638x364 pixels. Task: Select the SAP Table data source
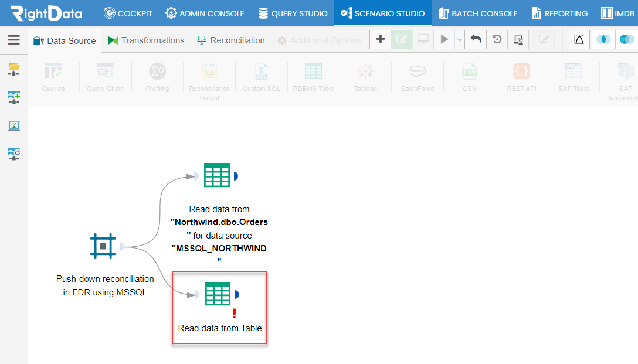[573, 77]
